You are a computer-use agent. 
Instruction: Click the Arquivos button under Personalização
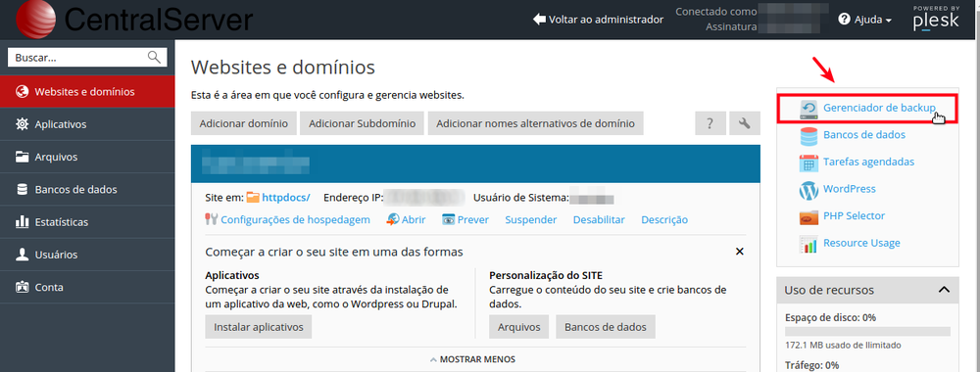pyautogui.click(x=518, y=326)
